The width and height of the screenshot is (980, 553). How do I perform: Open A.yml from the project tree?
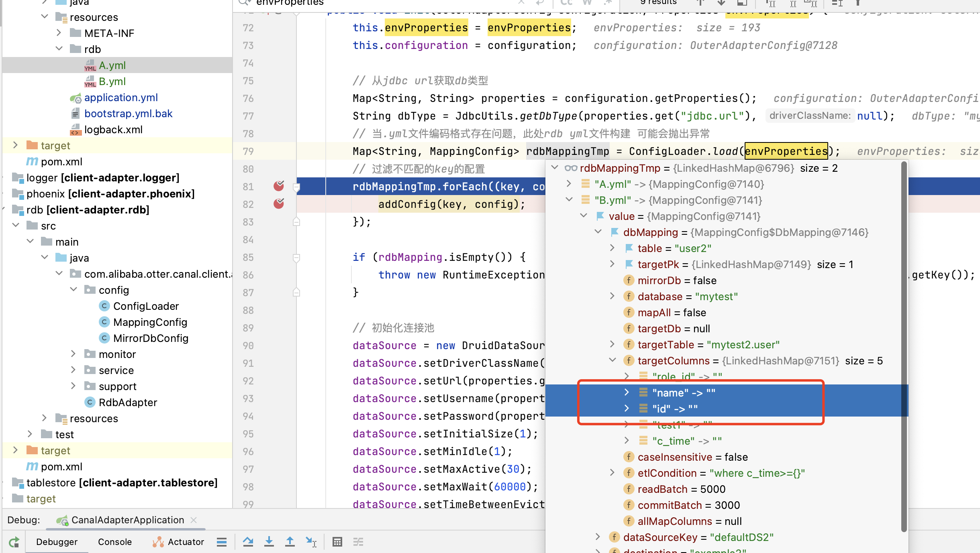112,65
